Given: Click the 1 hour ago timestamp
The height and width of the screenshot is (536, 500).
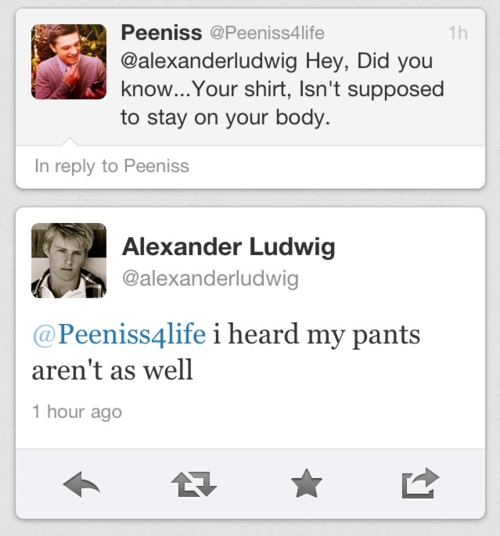Looking at the screenshot, I should (x=77, y=412).
